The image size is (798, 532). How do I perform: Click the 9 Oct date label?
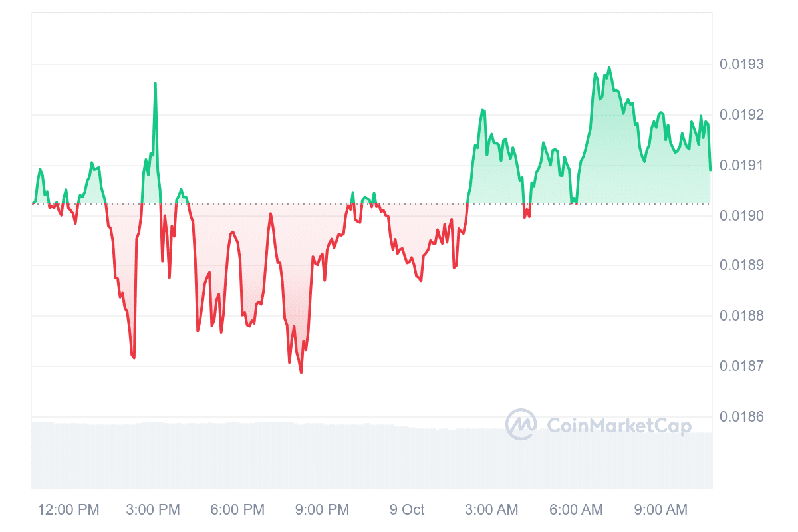click(406, 510)
